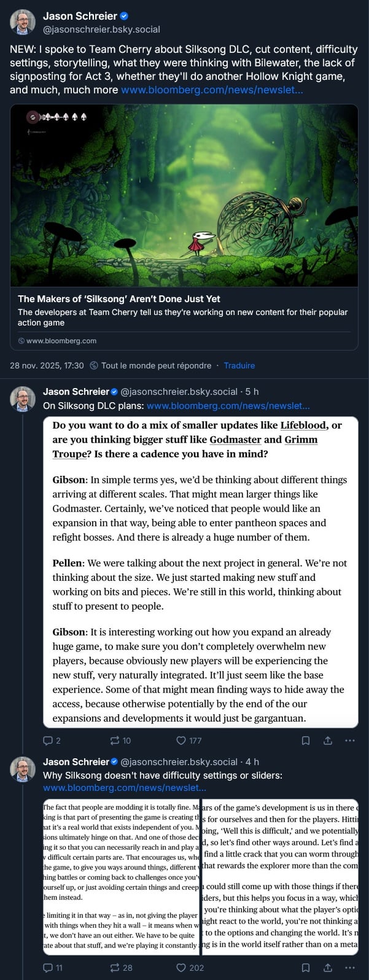Open more options on difficulty settings post

[x=350, y=968]
